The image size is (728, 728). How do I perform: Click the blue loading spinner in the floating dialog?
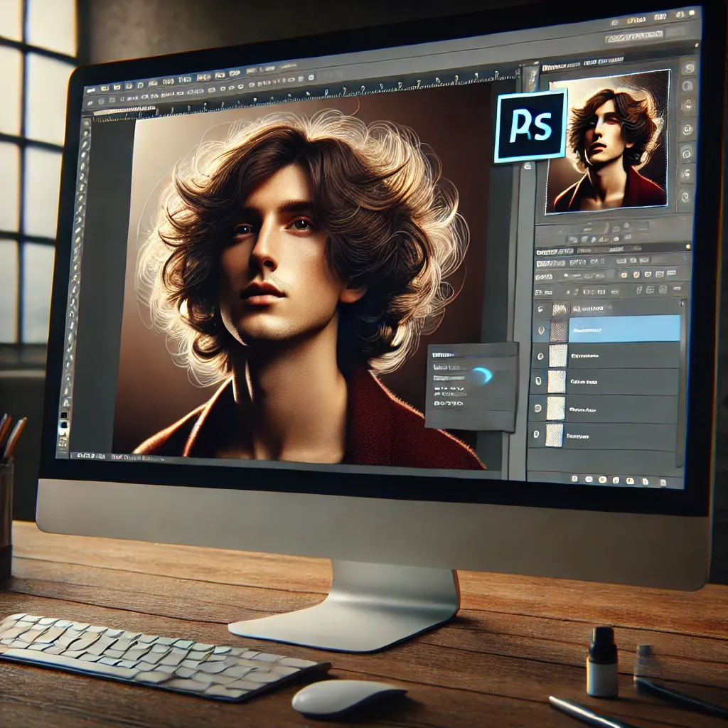coord(483,375)
